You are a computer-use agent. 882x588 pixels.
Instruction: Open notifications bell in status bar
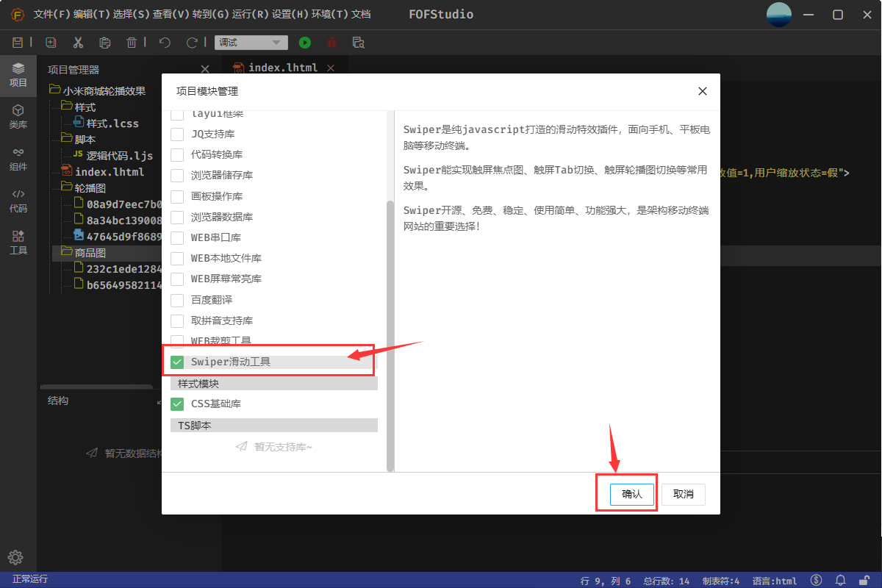[841, 581]
